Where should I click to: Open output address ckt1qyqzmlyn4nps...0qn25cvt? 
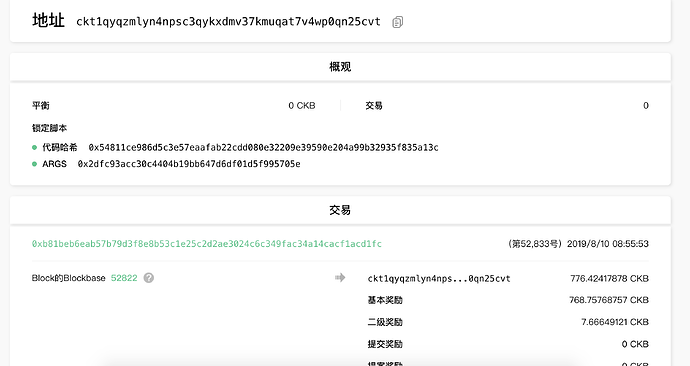click(439, 278)
